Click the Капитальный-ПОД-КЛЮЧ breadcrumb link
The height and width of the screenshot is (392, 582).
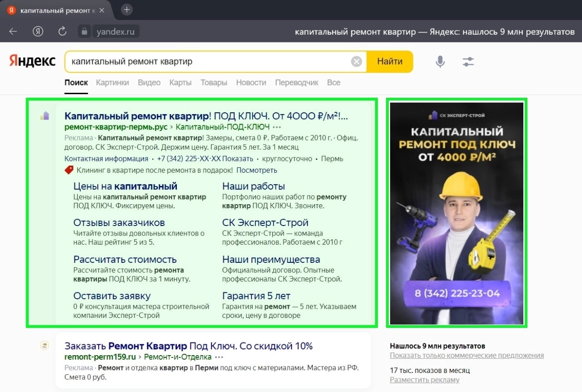223,127
